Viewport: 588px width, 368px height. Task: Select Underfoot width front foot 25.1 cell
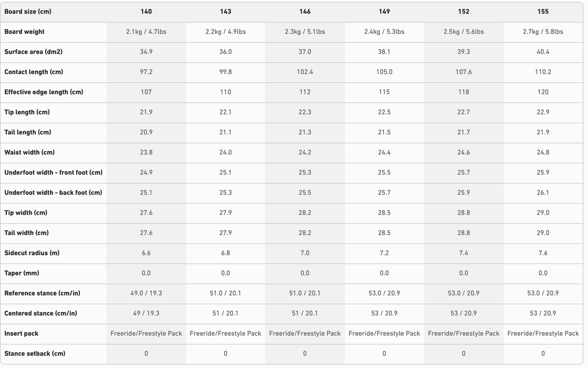click(225, 173)
